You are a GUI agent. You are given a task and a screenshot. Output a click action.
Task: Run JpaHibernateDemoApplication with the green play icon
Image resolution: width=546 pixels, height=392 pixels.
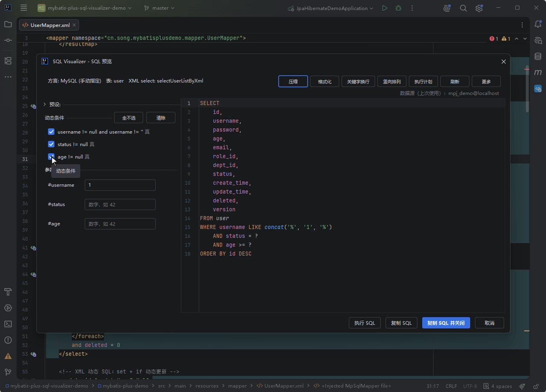385,8
